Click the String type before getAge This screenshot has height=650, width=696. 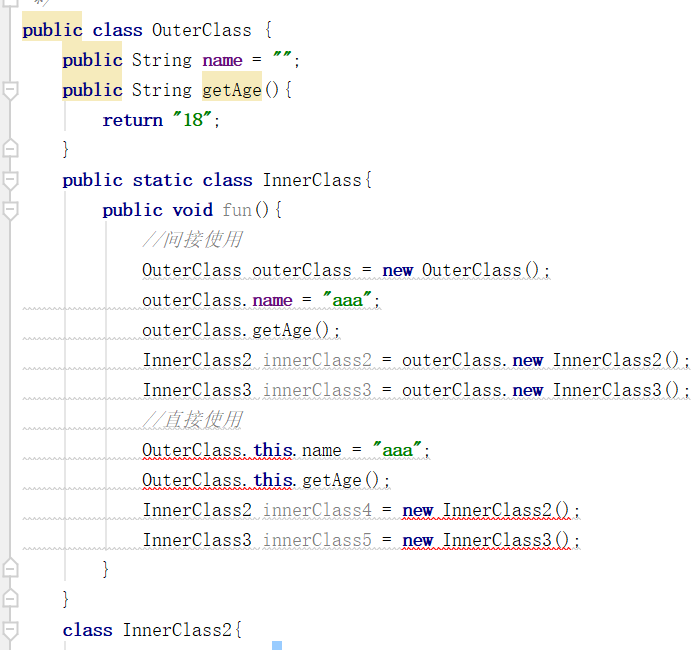(162, 90)
